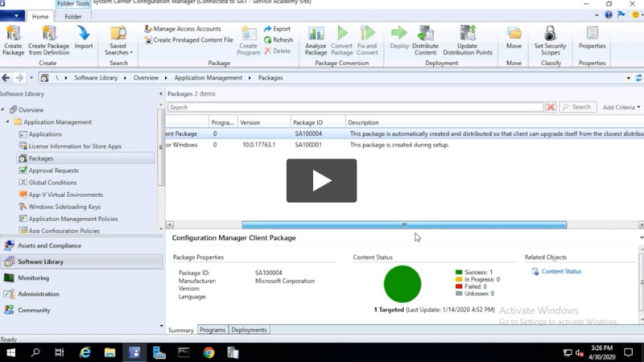
Task: Expand the Add Criteria dropdown
Action: click(x=621, y=107)
